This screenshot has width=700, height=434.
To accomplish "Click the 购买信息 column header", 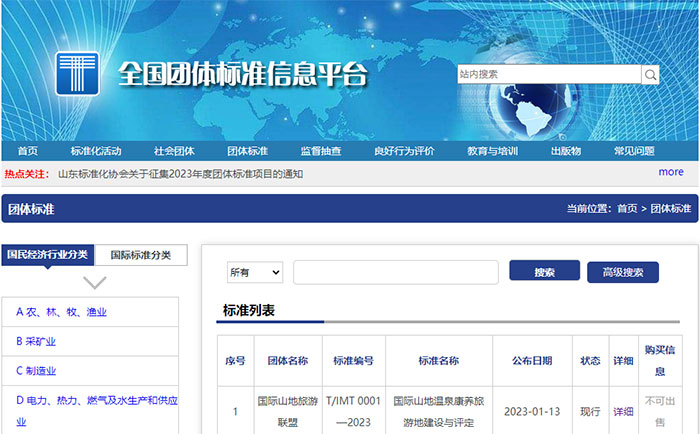I will pyautogui.click(x=660, y=361).
